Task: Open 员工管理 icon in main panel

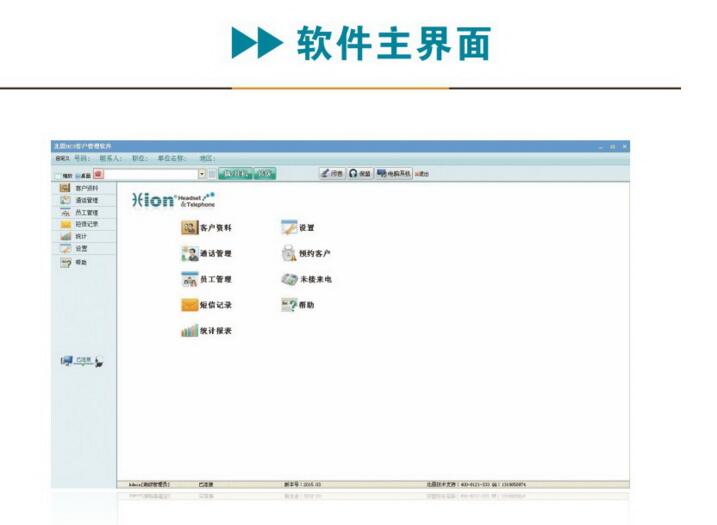Action: coord(189,280)
